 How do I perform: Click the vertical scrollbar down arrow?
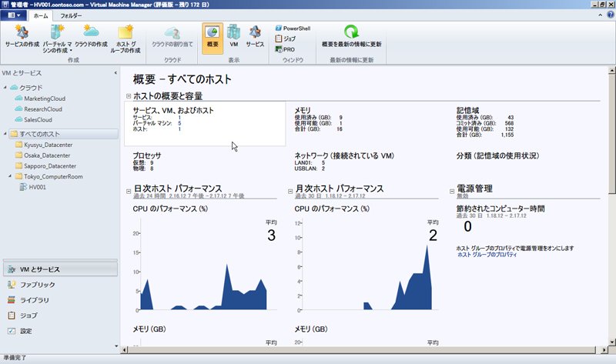point(611,342)
